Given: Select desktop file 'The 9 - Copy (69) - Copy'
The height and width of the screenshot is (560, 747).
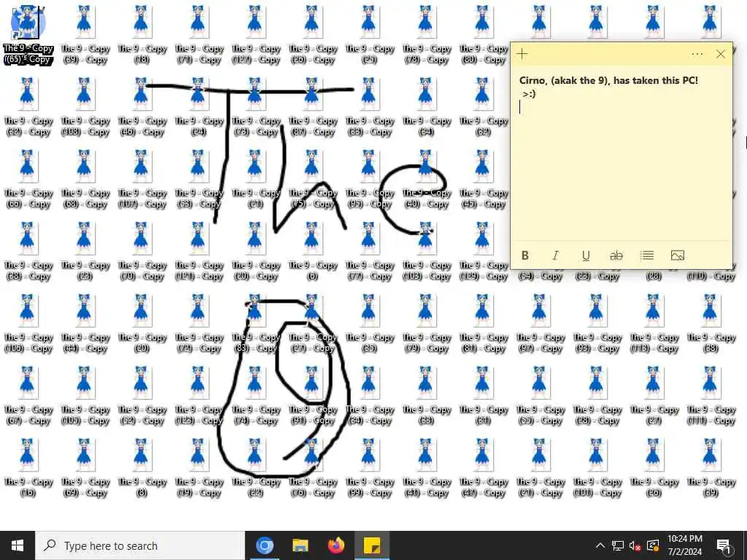Looking at the screenshot, I should (85, 469).
